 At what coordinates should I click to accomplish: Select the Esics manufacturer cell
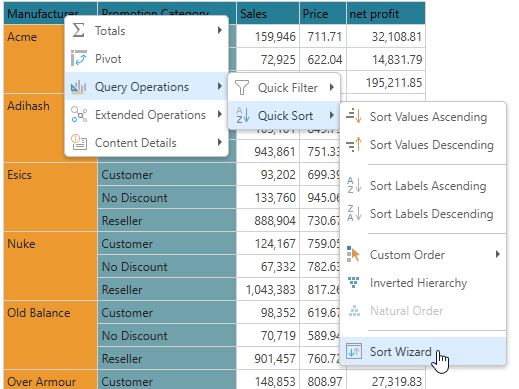pos(50,197)
